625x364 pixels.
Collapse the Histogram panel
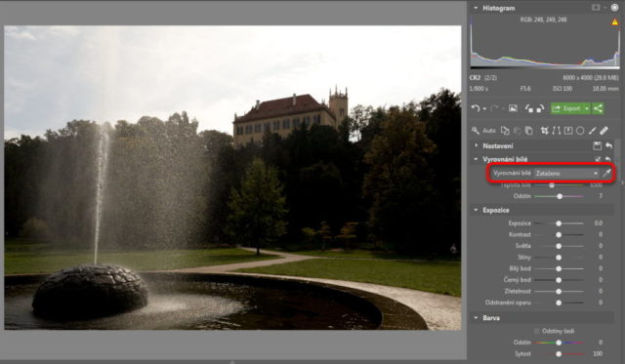pos(476,8)
